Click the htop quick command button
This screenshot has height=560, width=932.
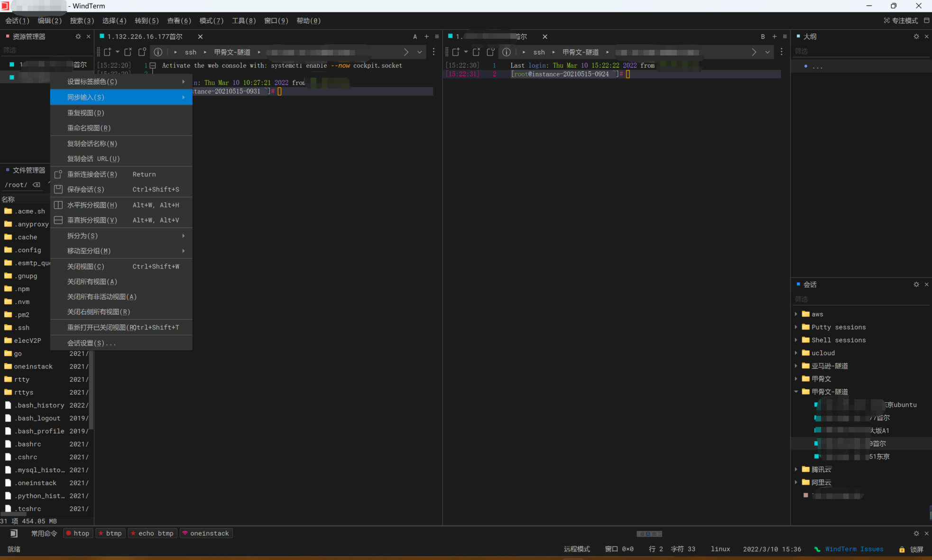click(x=78, y=533)
